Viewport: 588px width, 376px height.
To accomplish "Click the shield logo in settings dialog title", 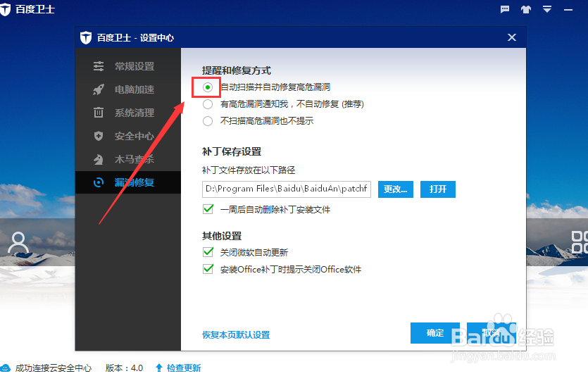I will [86, 37].
